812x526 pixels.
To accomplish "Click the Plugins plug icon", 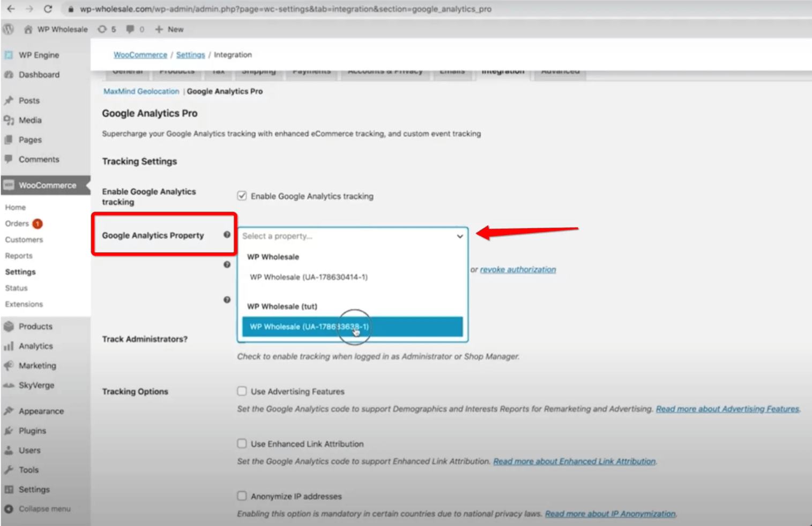I will (x=9, y=431).
